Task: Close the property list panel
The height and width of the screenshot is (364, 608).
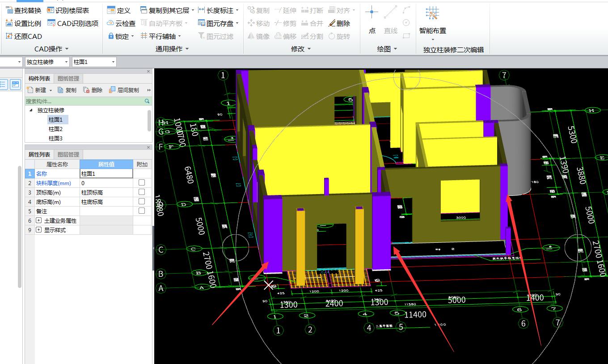Action: [x=149, y=147]
